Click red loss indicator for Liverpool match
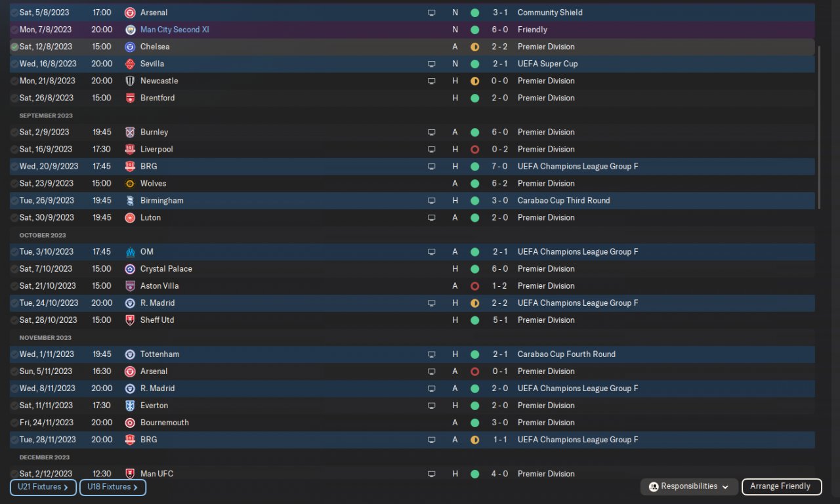The height and width of the screenshot is (504, 840). (474, 149)
